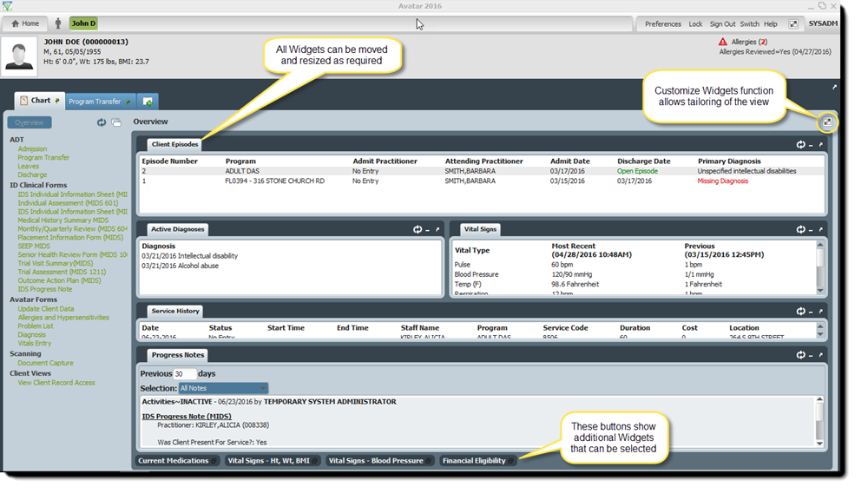Minimize the Client Episodes widget
The height and width of the screenshot is (500, 868).
(x=811, y=145)
